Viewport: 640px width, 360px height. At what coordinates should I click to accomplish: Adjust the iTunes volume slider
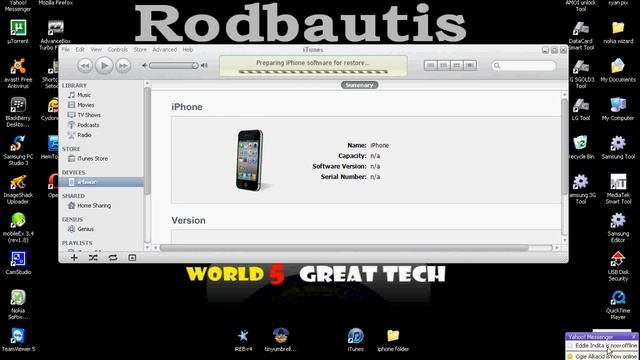174,65
